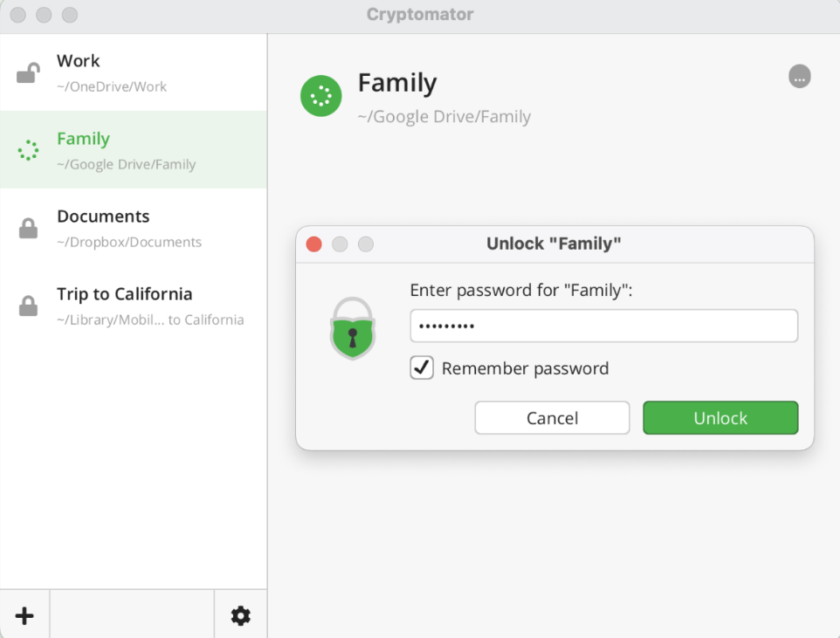Click the lock icon beside Documents vault
The width and height of the screenshot is (840, 638).
click(x=28, y=229)
